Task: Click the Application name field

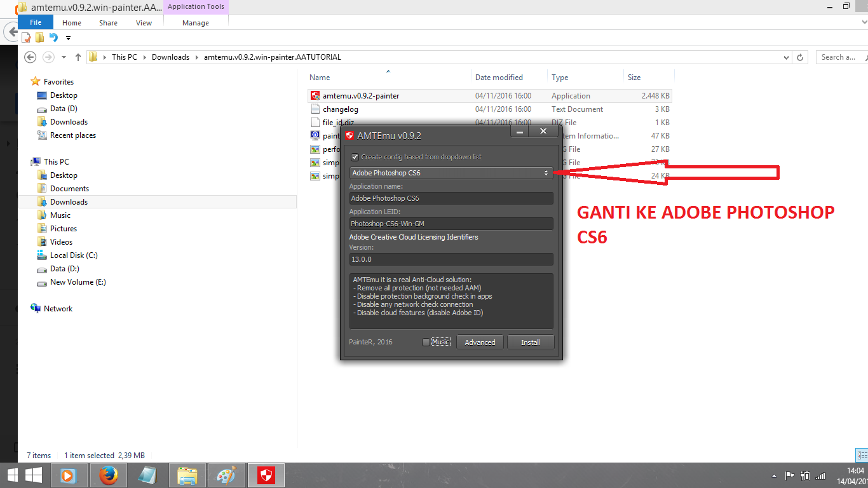Action: (x=451, y=198)
